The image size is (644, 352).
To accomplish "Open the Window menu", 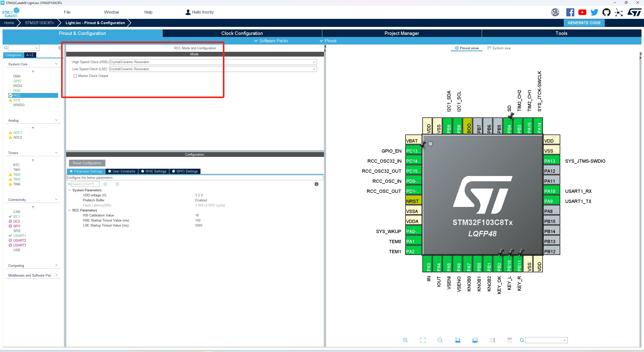I will pos(111,12).
